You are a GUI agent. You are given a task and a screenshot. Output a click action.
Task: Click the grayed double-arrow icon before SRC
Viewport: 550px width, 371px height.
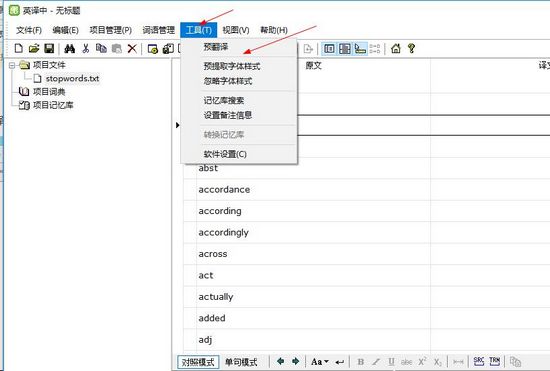click(458, 362)
